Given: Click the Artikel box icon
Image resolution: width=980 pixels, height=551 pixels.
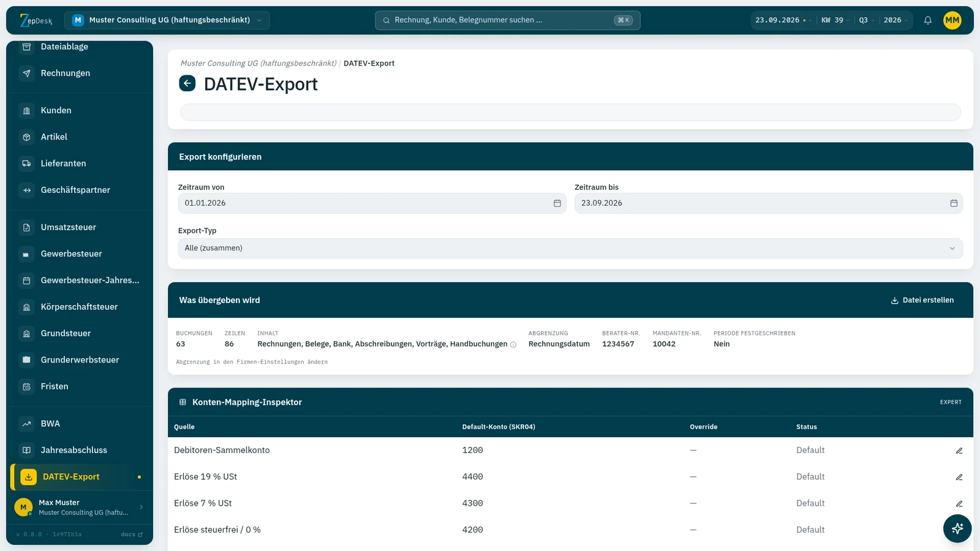Looking at the screenshot, I should pyautogui.click(x=26, y=137).
